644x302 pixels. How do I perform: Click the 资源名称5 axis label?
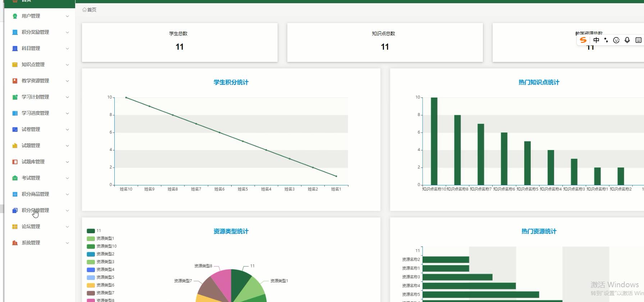pos(411,294)
